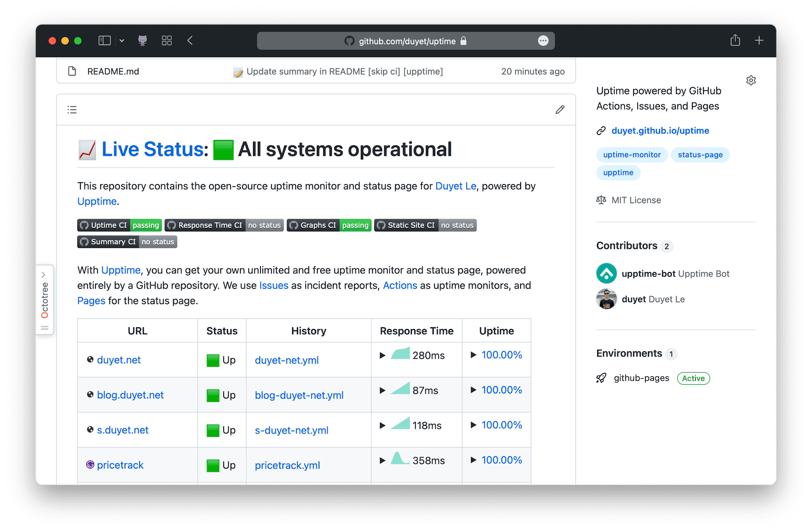Edit the README using the pencil icon
This screenshot has height=532, width=812.
point(560,109)
